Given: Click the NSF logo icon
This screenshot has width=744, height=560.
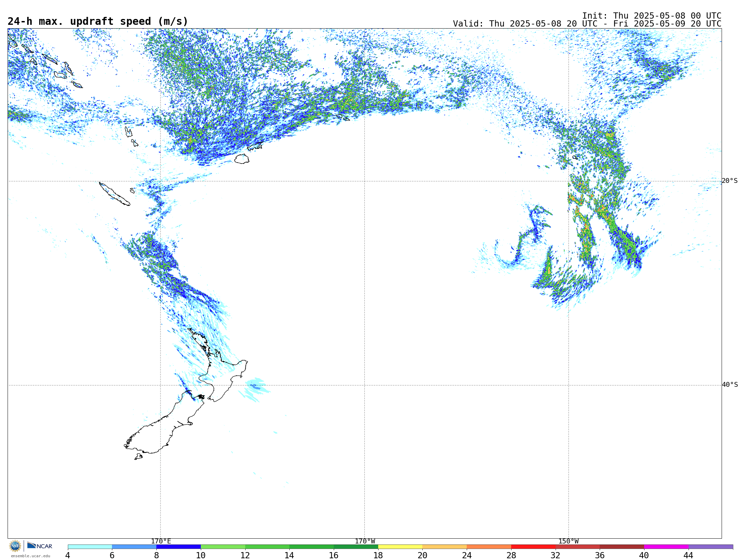Looking at the screenshot, I should click(x=15, y=546).
